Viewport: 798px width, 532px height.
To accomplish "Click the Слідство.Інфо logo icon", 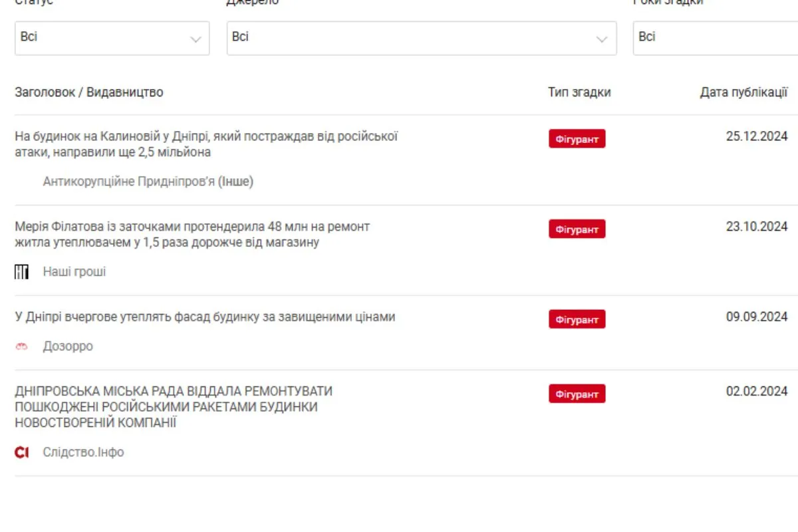I will [22, 452].
